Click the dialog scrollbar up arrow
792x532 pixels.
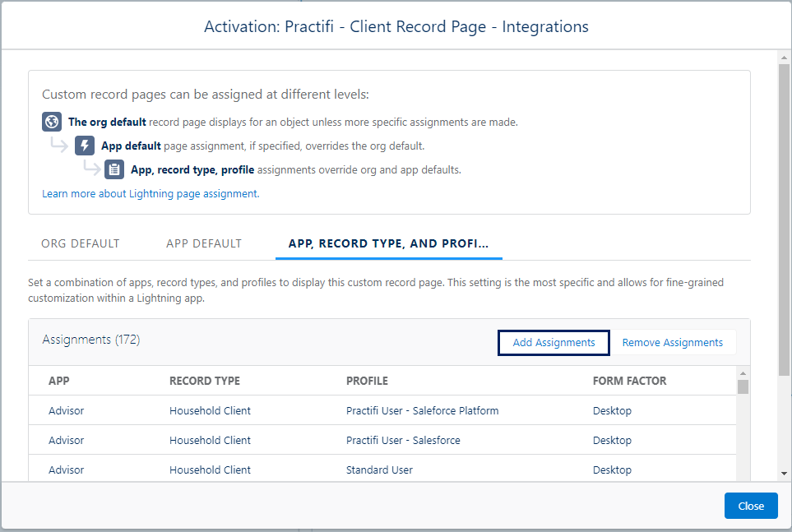click(x=784, y=57)
